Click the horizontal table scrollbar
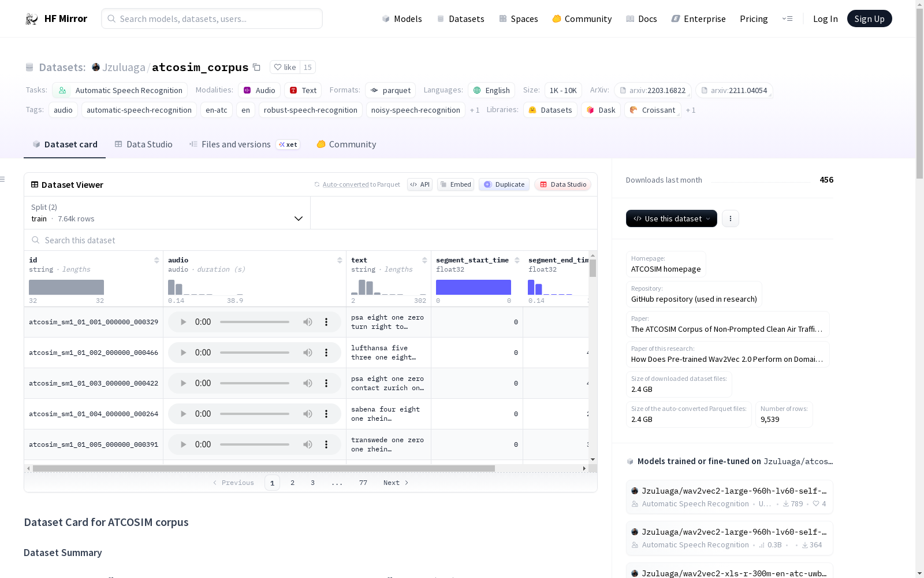 tap(264, 468)
